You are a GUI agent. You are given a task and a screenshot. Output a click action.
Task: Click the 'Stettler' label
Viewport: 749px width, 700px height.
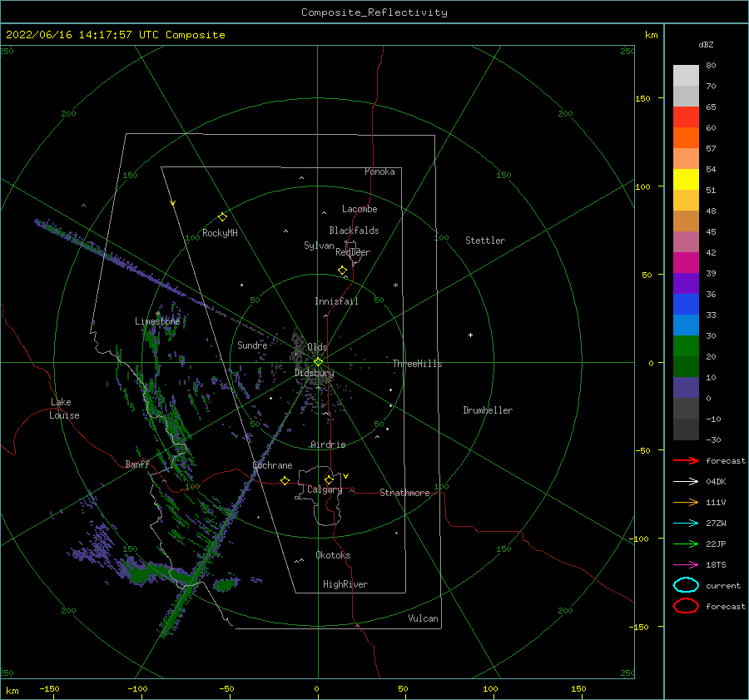pyautogui.click(x=485, y=241)
